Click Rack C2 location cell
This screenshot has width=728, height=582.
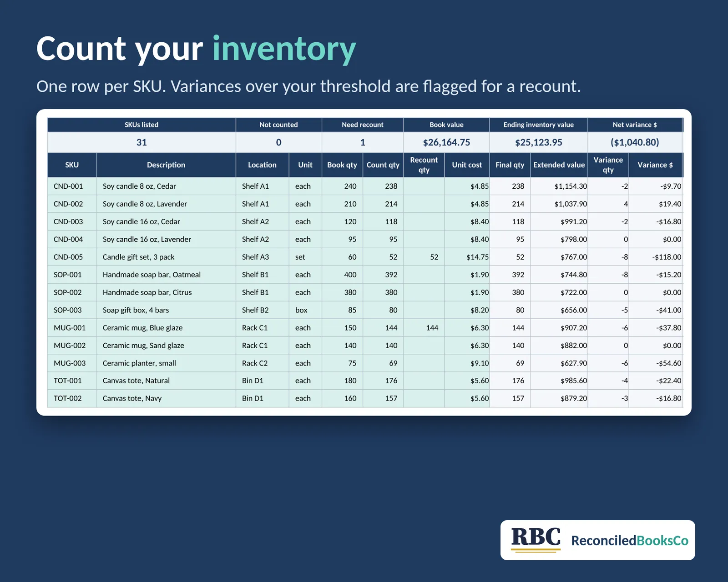pyautogui.click(x=262, y=364)
